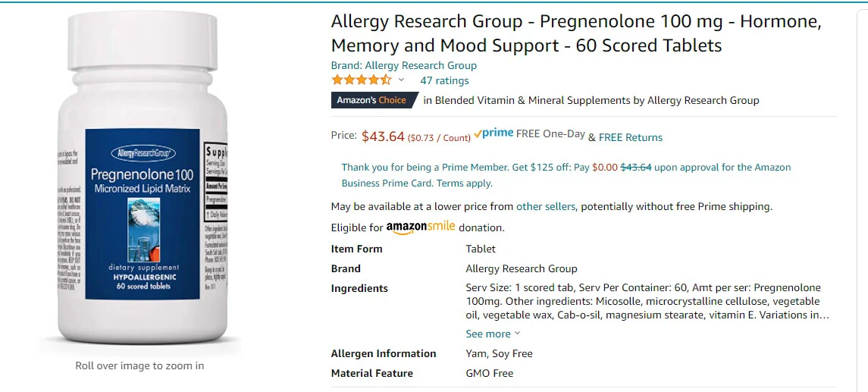View the other sellers link
Screen dimensions: 868x392
point(546,206)
